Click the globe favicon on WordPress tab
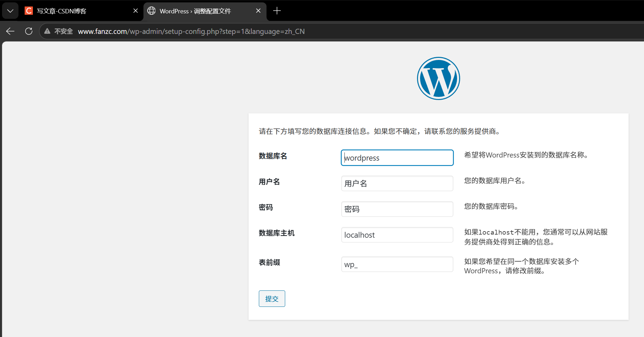 151,11
